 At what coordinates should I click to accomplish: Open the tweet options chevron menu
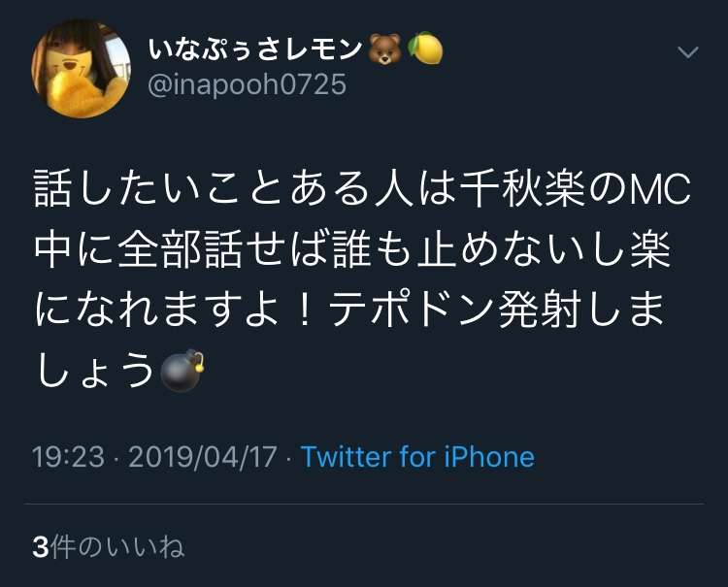pos(688,52)
